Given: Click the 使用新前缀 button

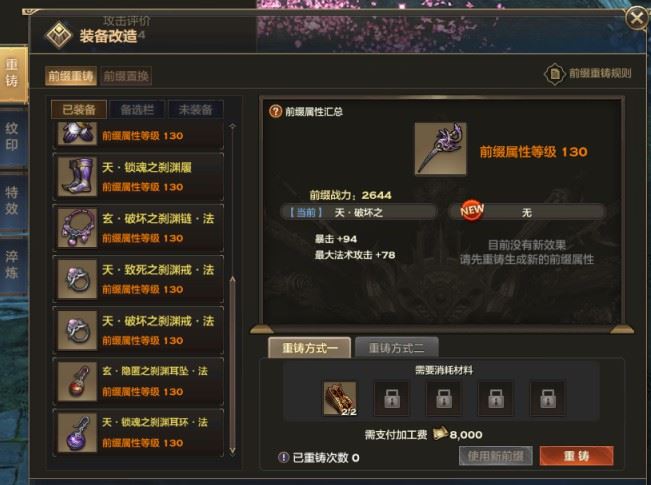Looking at the screenshot, I should [x=496, y=456].
